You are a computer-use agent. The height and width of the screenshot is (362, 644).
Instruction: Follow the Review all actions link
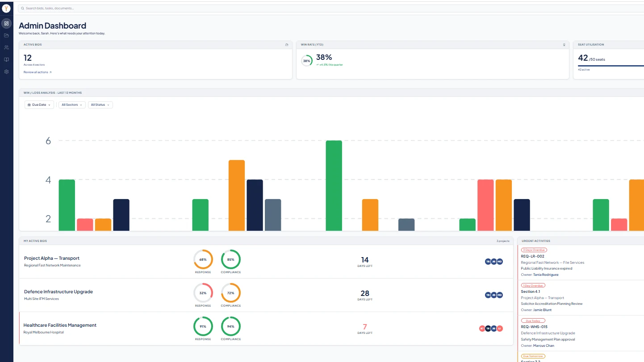point(38,72)
